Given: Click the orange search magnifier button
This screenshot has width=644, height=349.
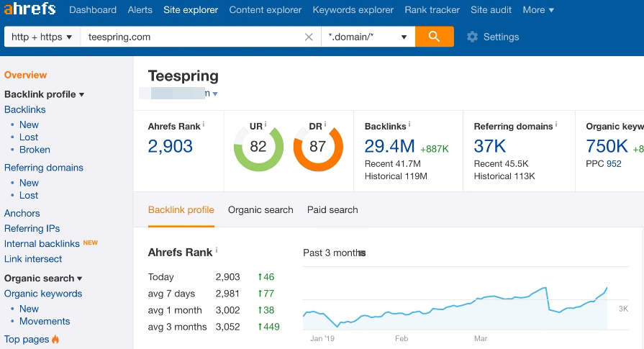Looking at the screenshot, I should pos(434,37).
